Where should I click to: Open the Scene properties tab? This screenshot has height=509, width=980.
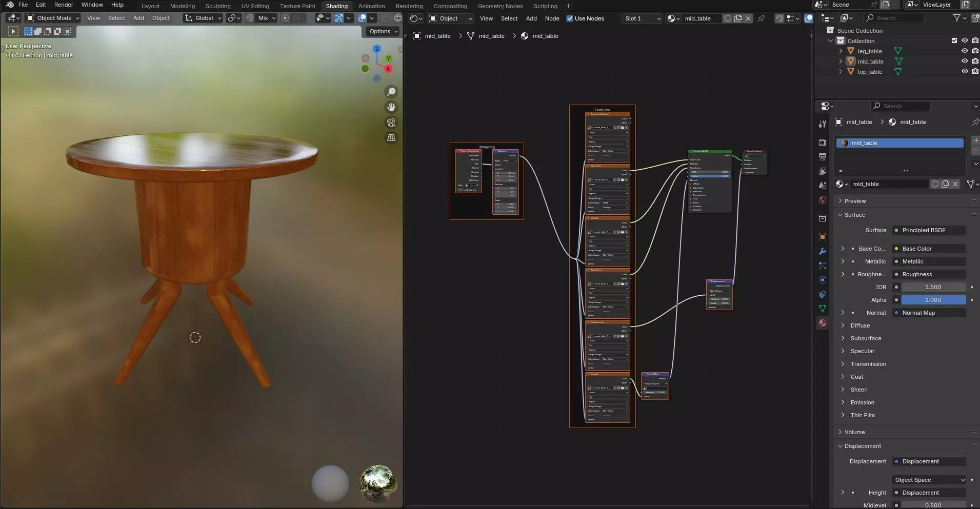point(823,186)
